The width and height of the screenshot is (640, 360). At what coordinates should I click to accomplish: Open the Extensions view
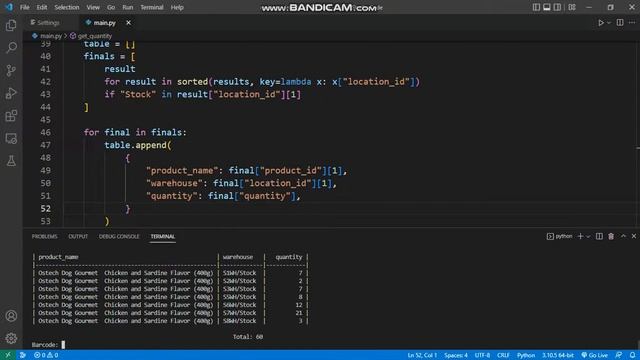(x=11, y=116)
